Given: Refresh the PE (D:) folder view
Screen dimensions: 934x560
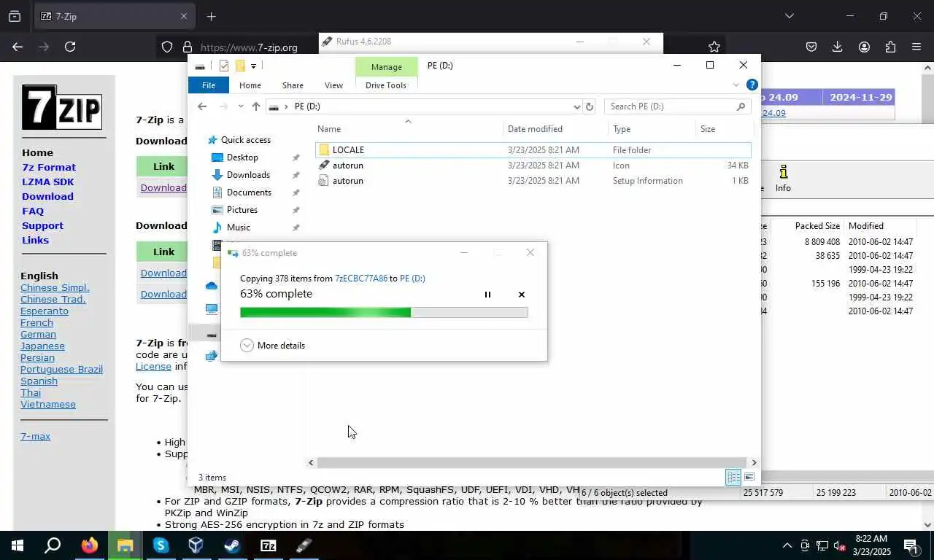Looking at the screenshot, I should tap(590, 106).
